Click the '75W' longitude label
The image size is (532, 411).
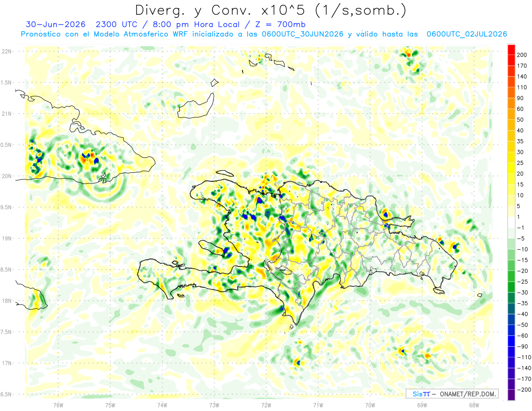click(110, 405)
